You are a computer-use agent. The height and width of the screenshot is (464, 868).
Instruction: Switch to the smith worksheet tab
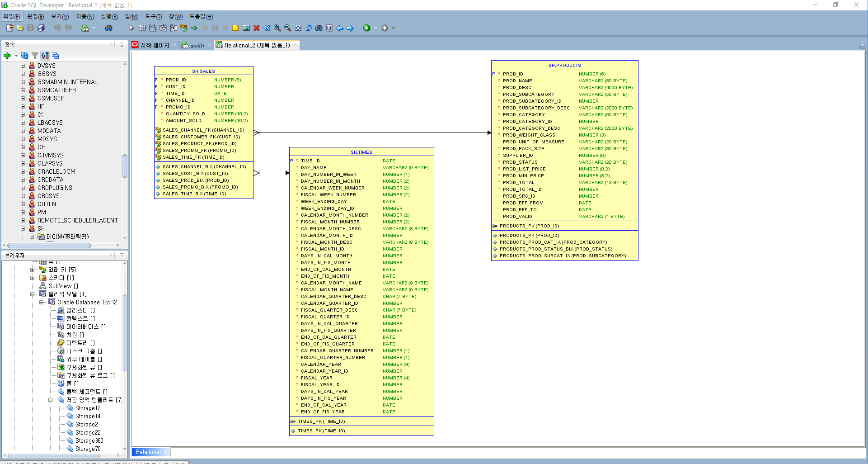point(197,45)
